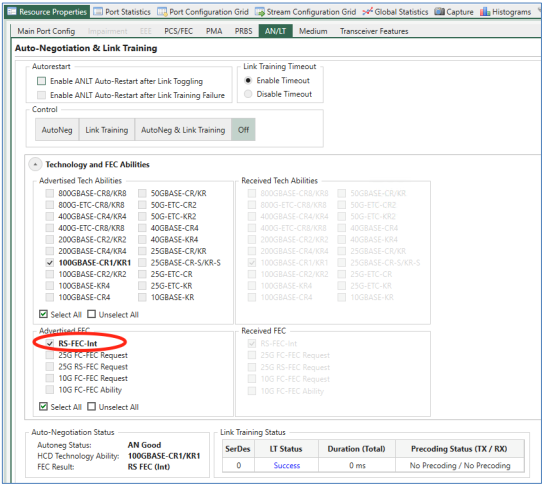Open Histograms bar chart icon
Viewport: 544px width, 487px height.
click(x=485, y=12)
